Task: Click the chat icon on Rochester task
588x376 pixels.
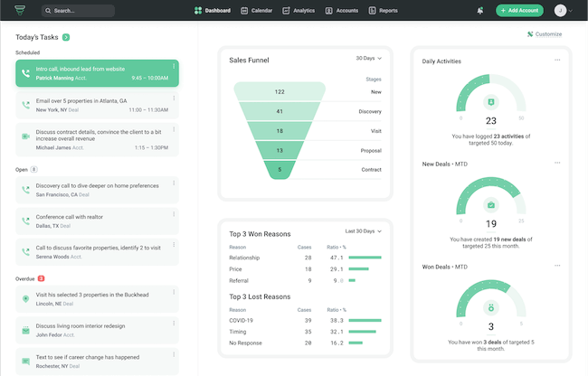Action: 25,362
